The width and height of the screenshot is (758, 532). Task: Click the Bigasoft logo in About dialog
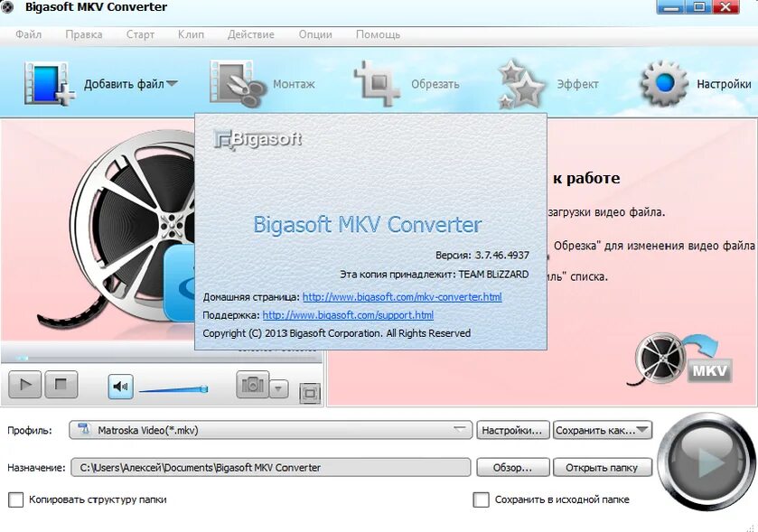click(x=257, y=139)
